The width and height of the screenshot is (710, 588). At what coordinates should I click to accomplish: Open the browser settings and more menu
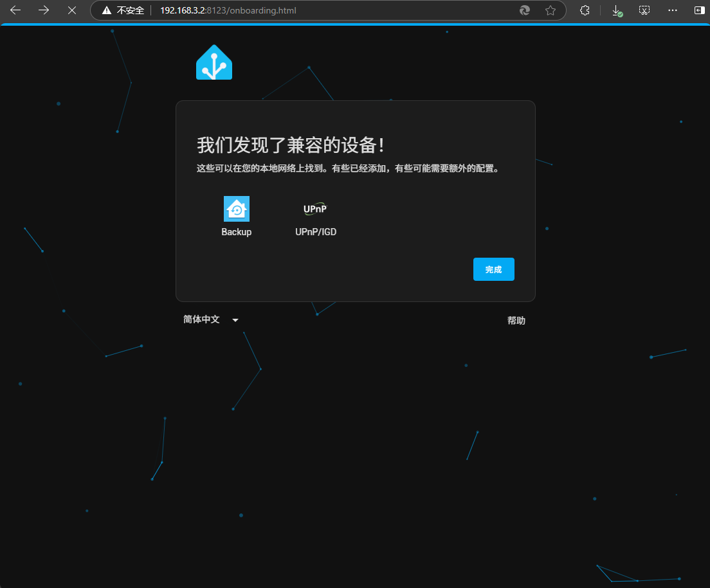(673, 10)
